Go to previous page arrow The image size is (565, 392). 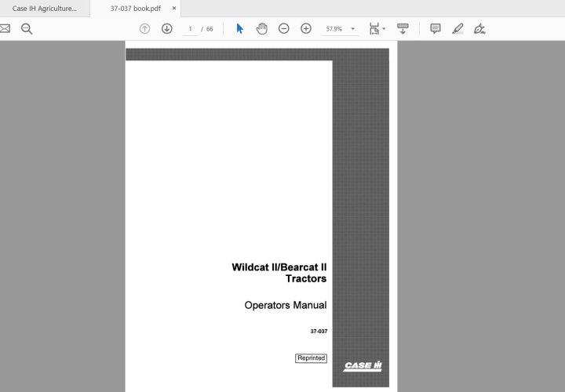point(144,28)
